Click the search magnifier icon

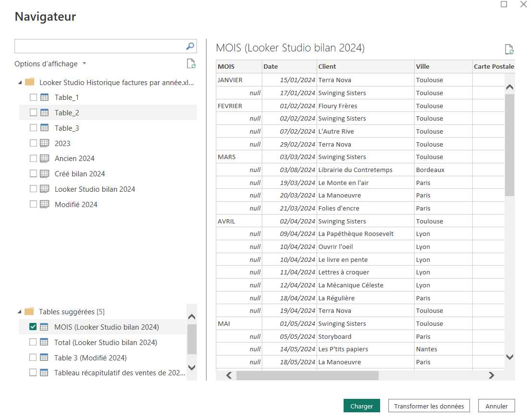[190, 46]
